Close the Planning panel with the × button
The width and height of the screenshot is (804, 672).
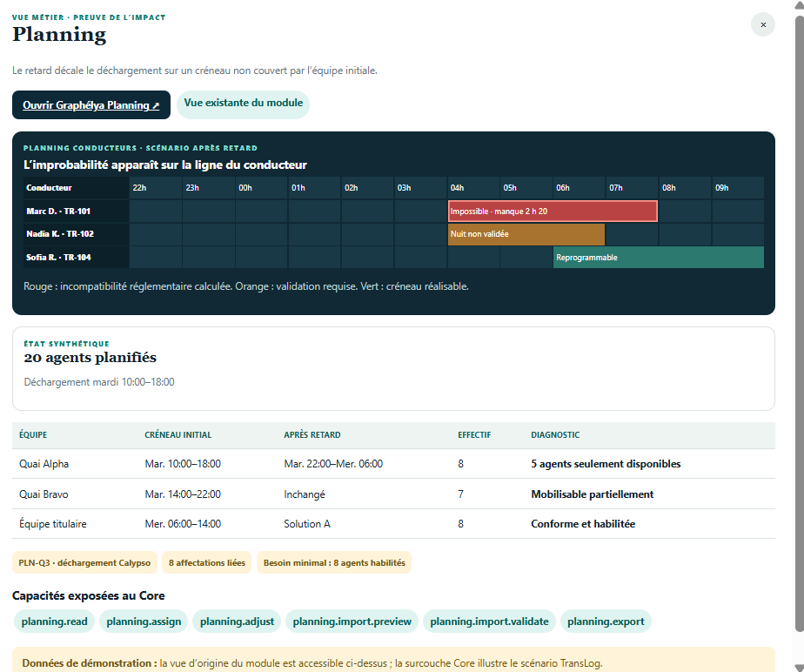(x=763, y=24)
